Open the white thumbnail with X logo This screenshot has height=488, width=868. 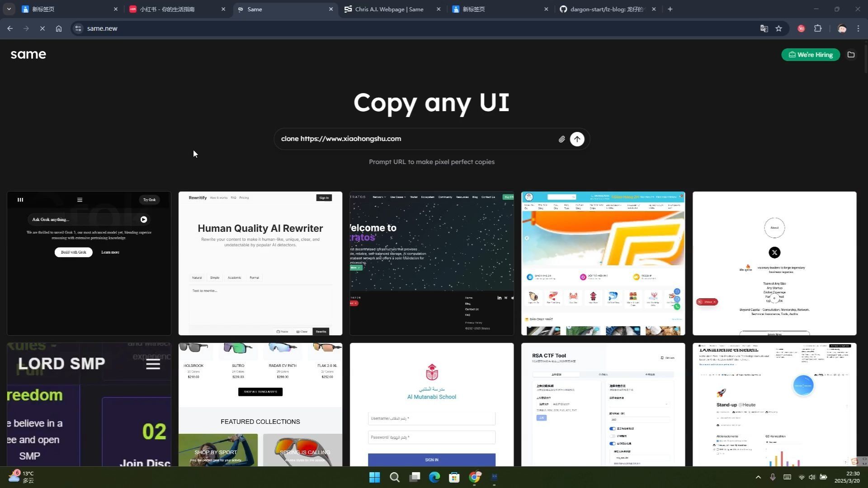[774, 263]
